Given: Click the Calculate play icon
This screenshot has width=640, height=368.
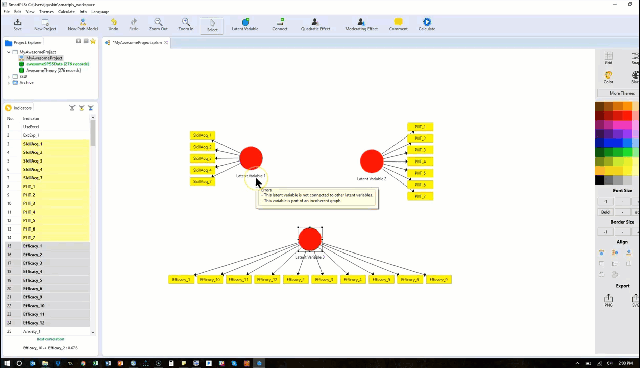Looking at the screenshot, I should (x=427, y=24).
